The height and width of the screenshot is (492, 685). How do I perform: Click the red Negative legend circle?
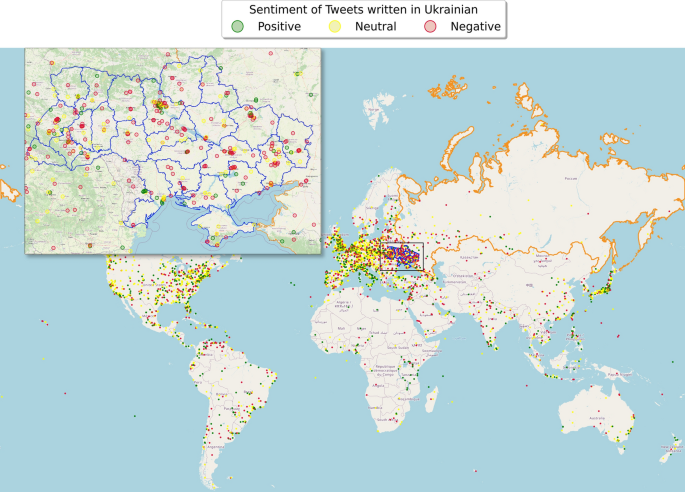(430, 26)
